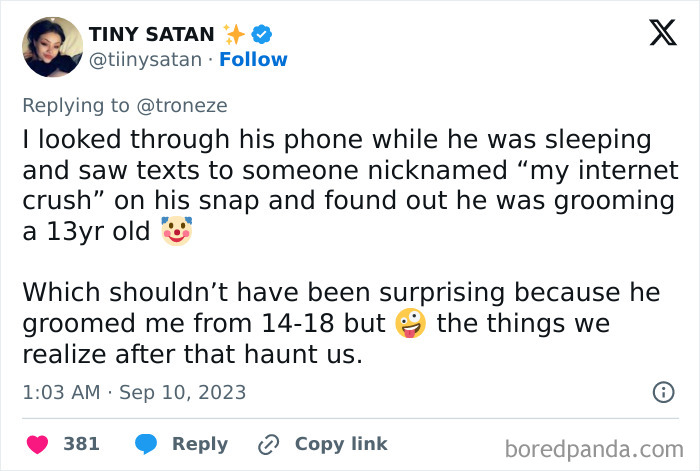This screenshot has width=700, height=471.
Task: Open the @troneze mention link
Action: (x=182, y=106)
